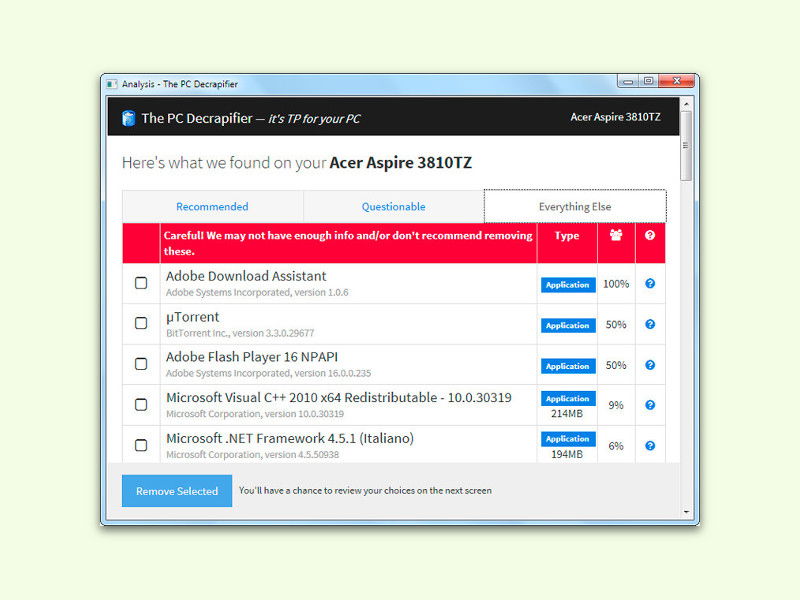Click Application badge for Adobe Download Assistant
The width and height of the screenshot is (800, 600).
coord(568,285)
